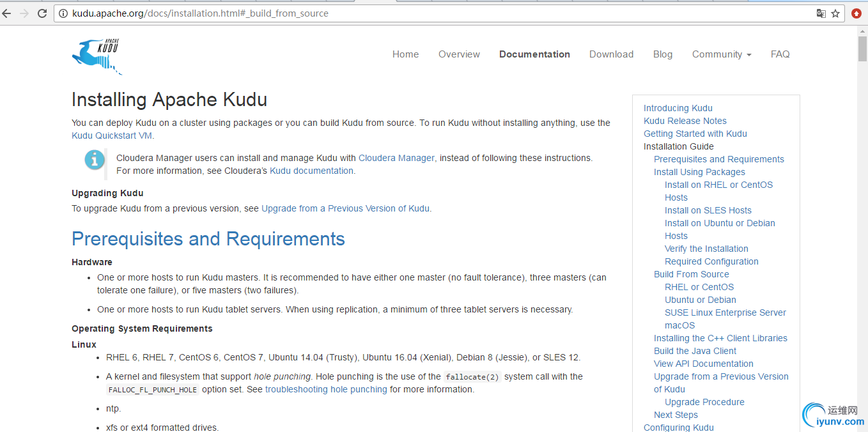Open Ubuntu or Debian under Build From Source
This screenshot has width=868, height=432.
pos(701,300)
